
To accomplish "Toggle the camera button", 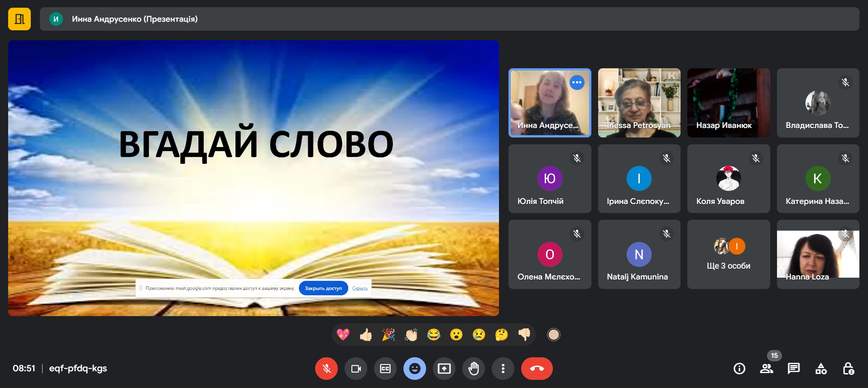I will pyautogui.click(x=356, y=369).
